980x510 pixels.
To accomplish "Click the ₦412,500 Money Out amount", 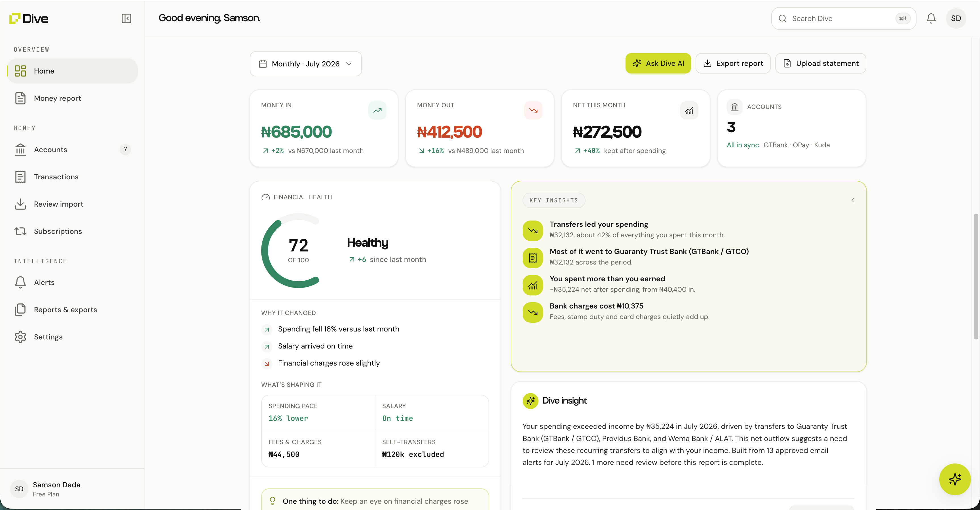I will tap(449, 132).
